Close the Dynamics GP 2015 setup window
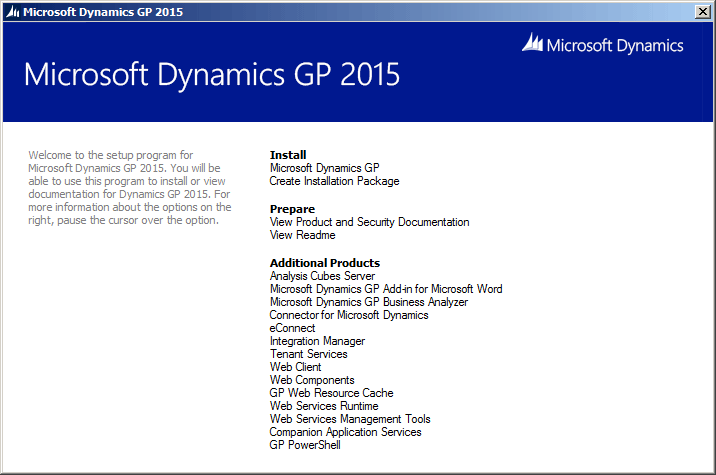Screen dimensions: 716x475 (x=702, y=11)
